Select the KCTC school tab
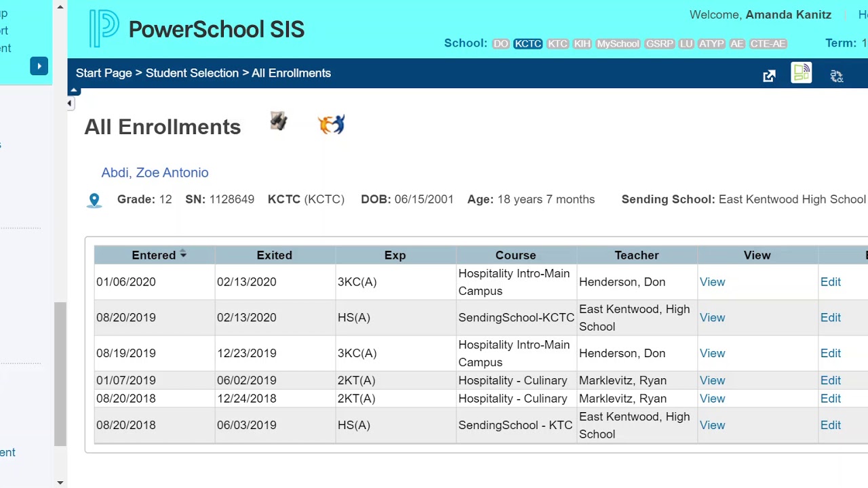The height and width of the screenshot is (488, 868). 528,43
